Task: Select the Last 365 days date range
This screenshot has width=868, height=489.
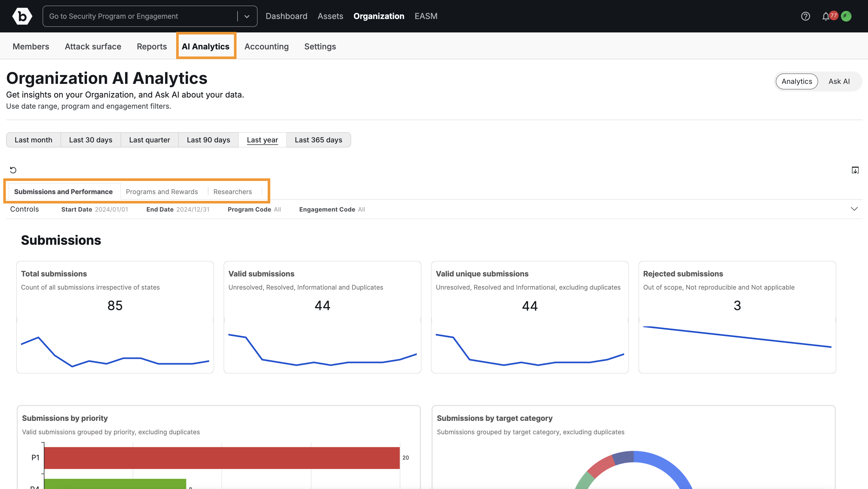Action: point(318,140)
